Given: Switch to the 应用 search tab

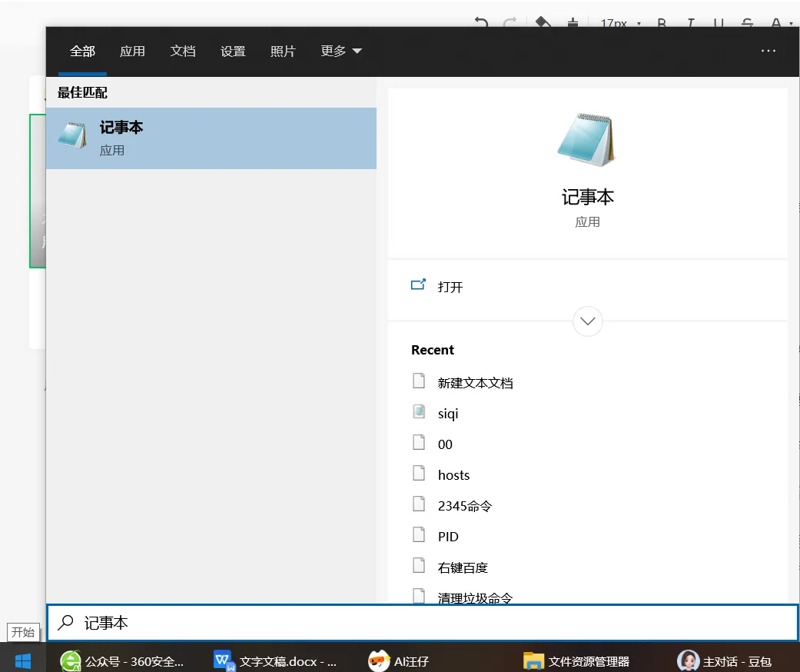Looking at the screenshot, I should [x=132, y=51].
